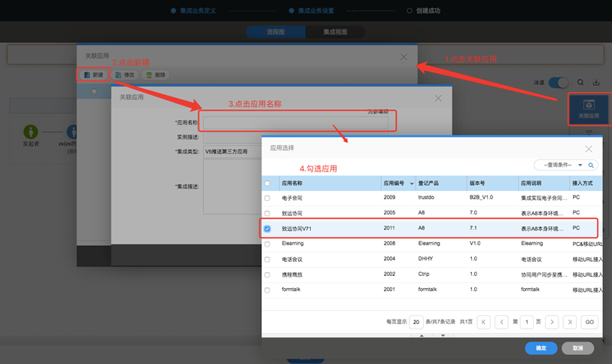The image size is (612, 364).
Task: Click the 新建 button in toolbar
Action: click(x=94, y=75)
